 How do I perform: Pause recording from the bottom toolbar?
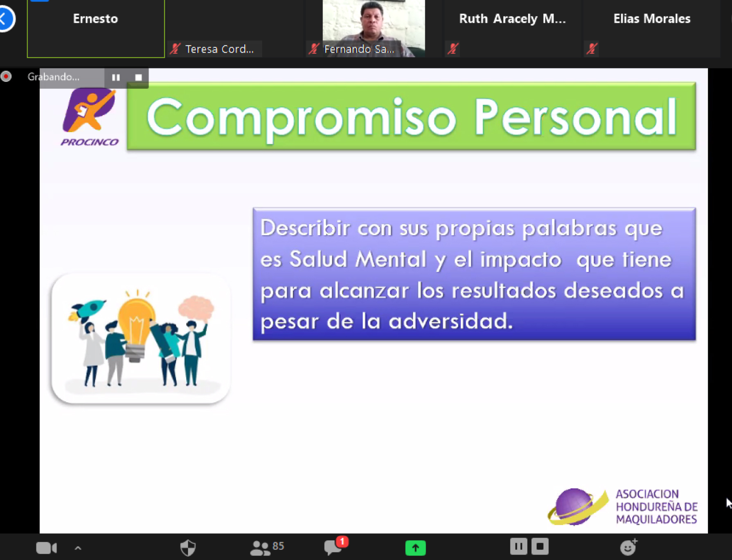click(518, 547)
